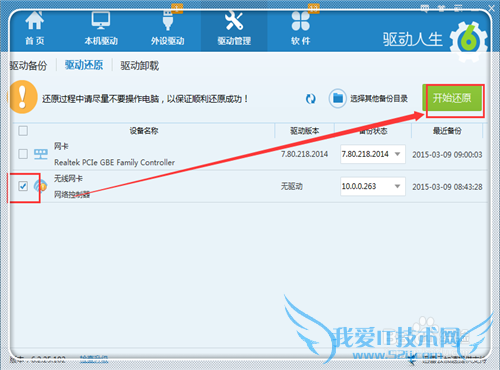Click the 驱动版本 column header
The image size is (500, 370).
point(304,131)
